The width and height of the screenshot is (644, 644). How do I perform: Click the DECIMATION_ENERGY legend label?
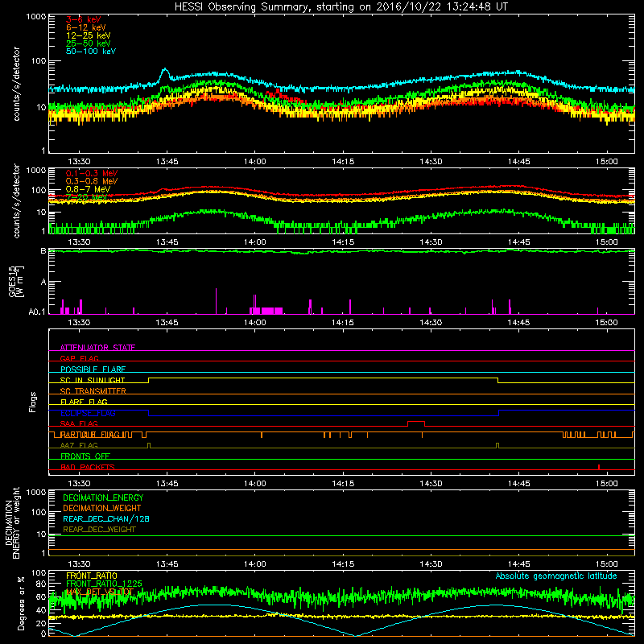[x=103, y=497]
